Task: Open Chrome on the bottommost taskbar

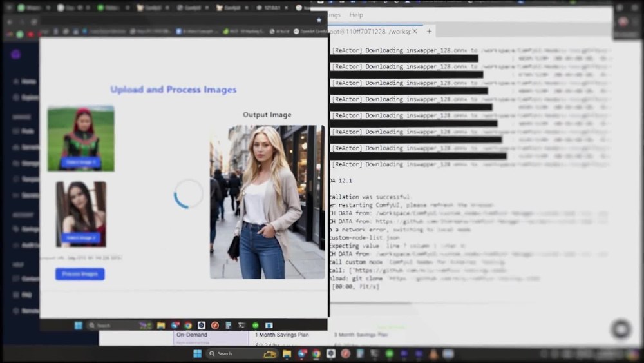Action: coord(316,353)
